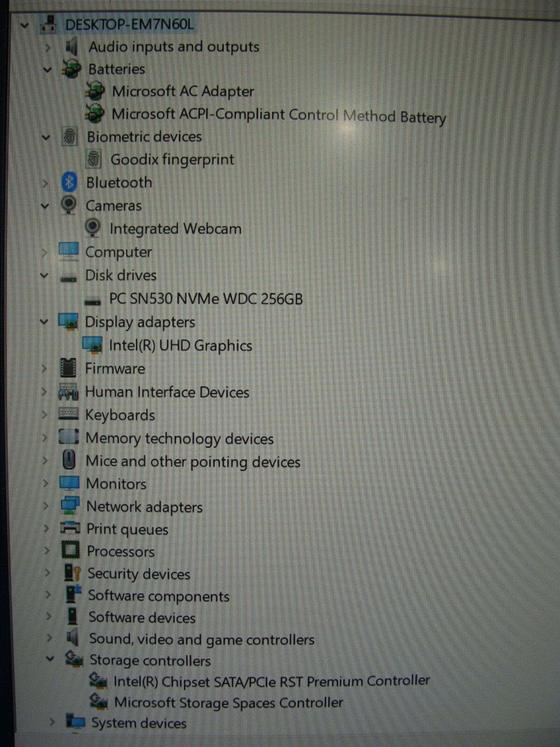
Task: Click the ACPI-Compliant Control Method Battery icon
Action: tap(95, 113)
